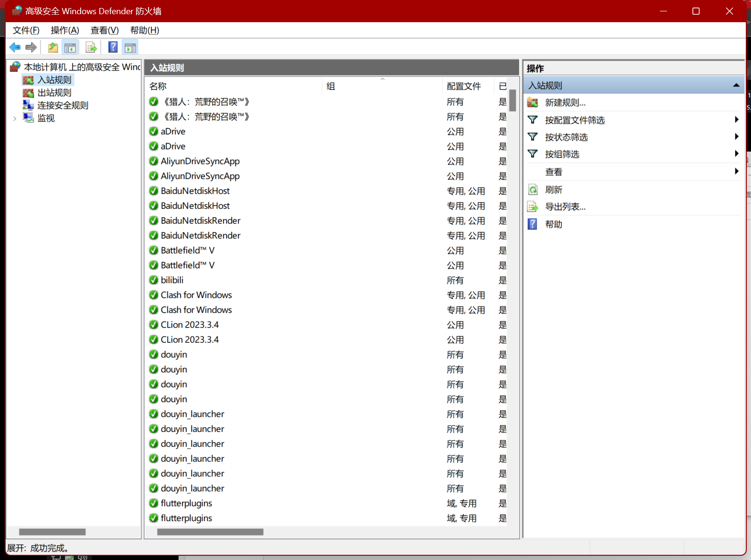Click the Up one level folder icon
The height and width of the screenshot is (560, 751).
click(53, 47)
